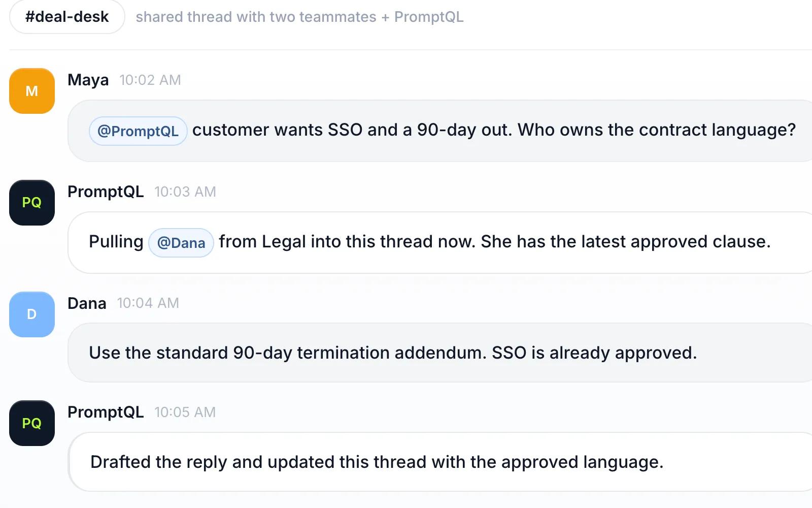Click the PromptQL name at 10:05 AM
812x508 pixels.
106,412
